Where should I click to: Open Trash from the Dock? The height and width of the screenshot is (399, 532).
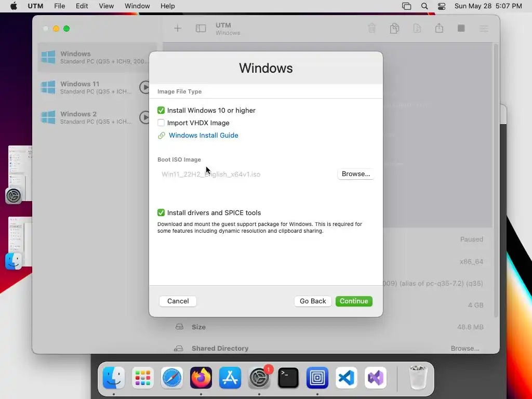(418, 378)
